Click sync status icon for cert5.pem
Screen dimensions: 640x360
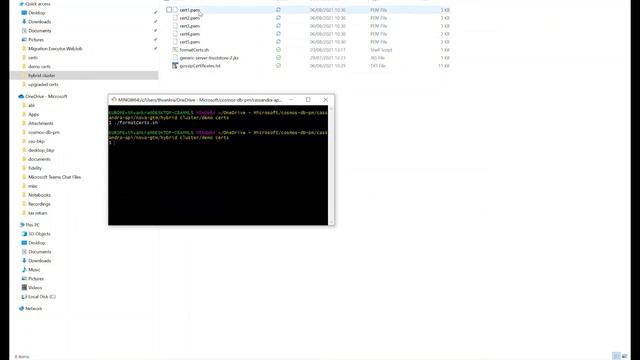pyautogui.click(x=278, y=42)
